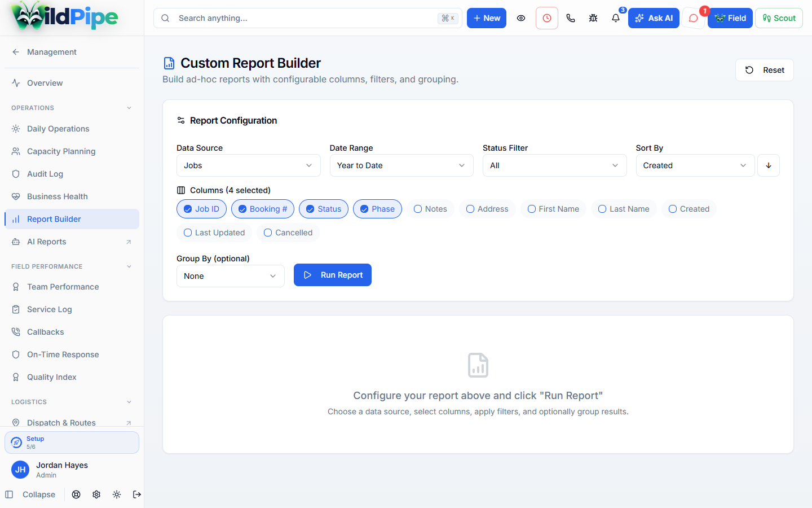Select Report Builder in sidebar
812x508 pixels.
tap(72, 219)
